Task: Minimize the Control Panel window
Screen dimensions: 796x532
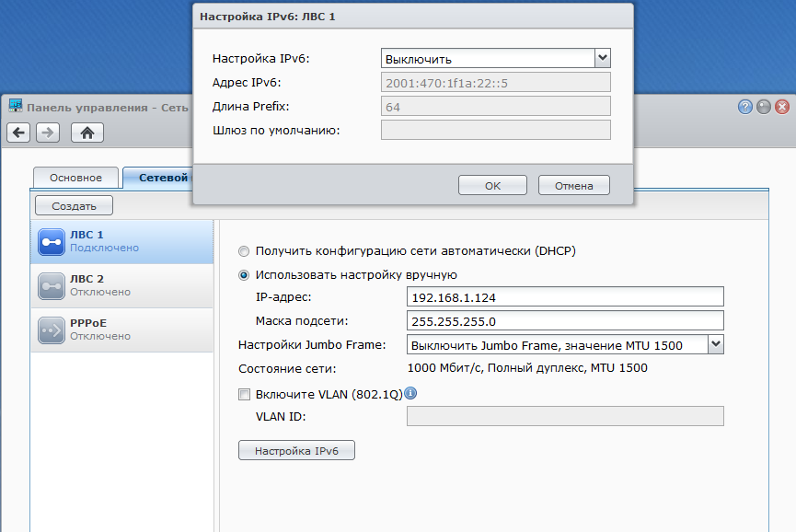Action: pos(764,107)
